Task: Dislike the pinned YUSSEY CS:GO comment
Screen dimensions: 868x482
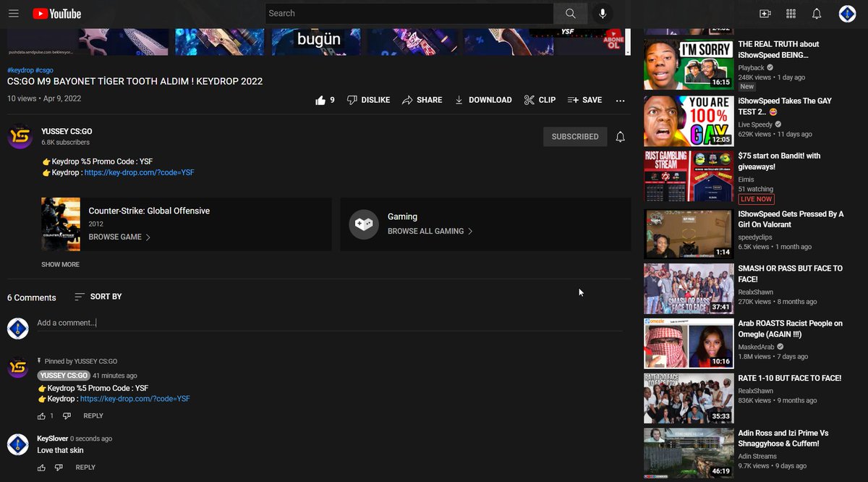Action: click(x=67, y=416)
